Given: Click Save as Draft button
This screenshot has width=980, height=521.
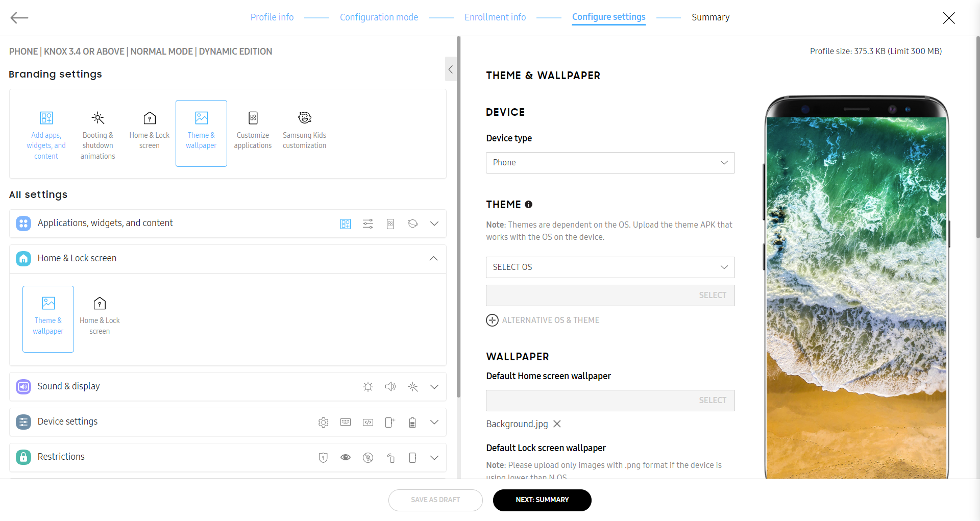Looking at the screenshot, I should 435,500.
